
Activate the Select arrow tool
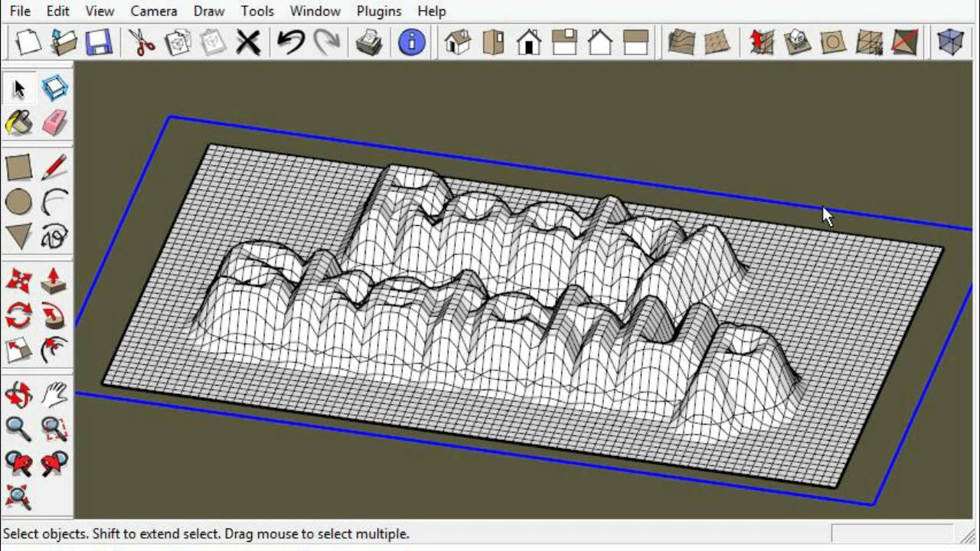click(19, 89)
